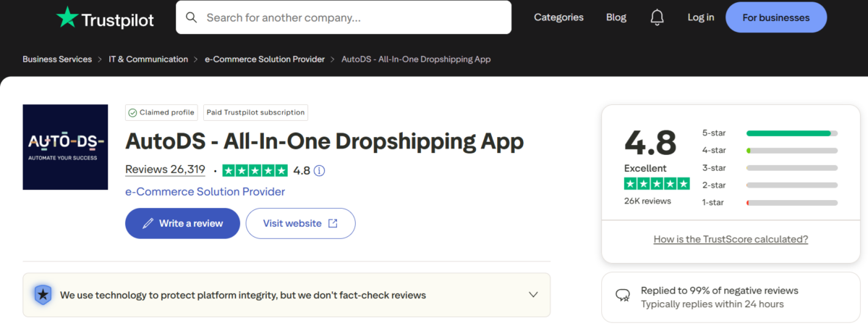Click AutoDS breadcrumb entry
Viewport: 868px width, 326px height.
[416, 59]
